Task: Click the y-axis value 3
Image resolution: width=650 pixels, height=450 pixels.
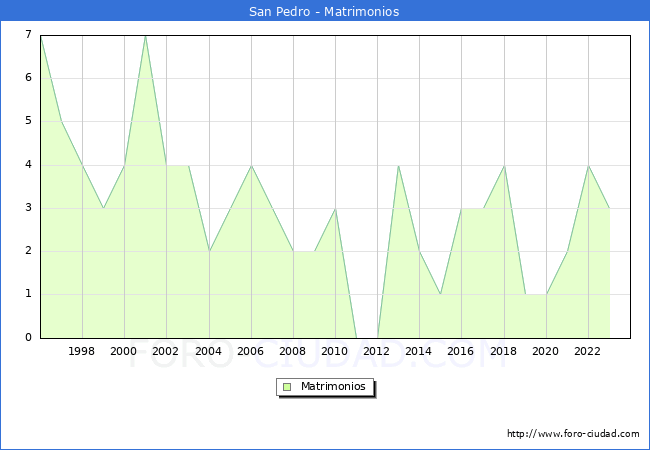Action: click(28, 208)
